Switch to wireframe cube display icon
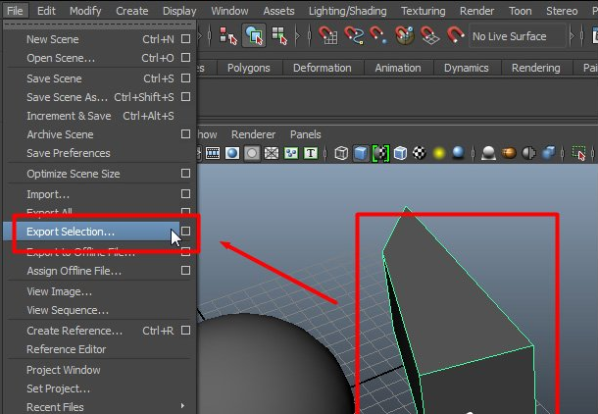598x414 pixels. 341,153
